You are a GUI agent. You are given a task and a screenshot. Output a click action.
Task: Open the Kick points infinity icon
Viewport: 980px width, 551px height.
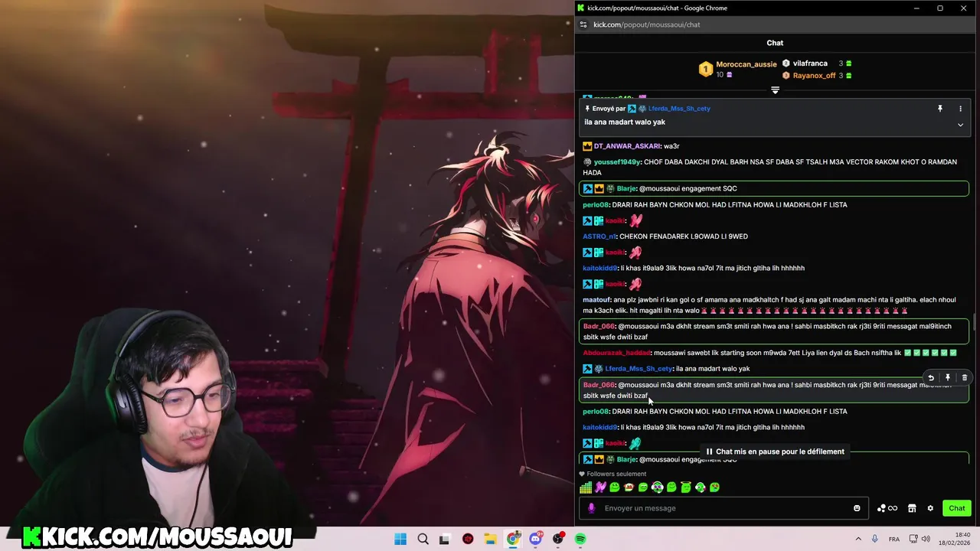click(x=887, y=508)
